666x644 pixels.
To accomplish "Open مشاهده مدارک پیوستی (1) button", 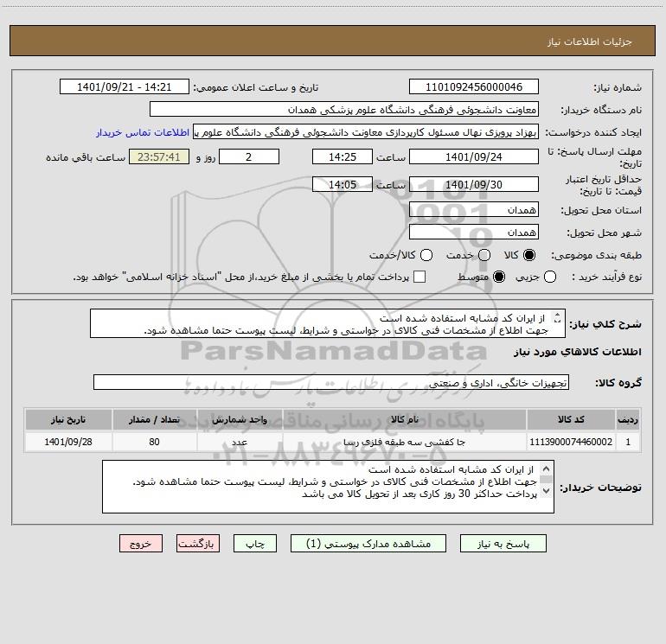I will pyautogui.click(x=368, y=544).
